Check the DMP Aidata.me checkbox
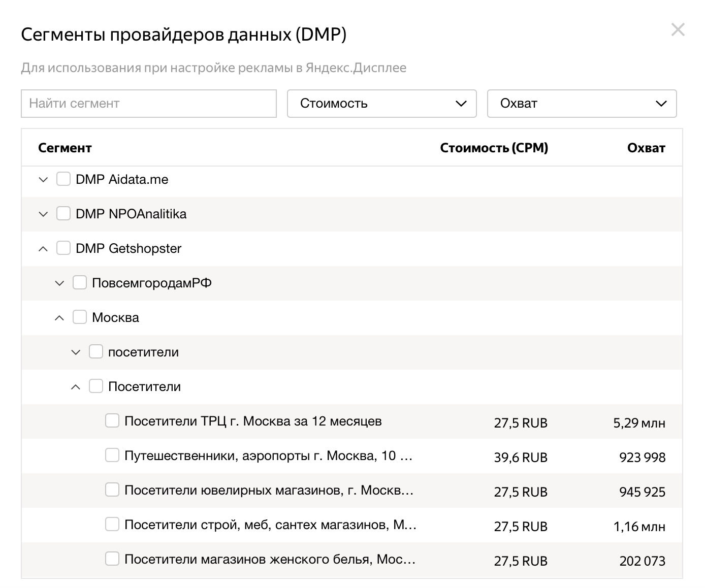This screenshot has height=588, width=705. tap(63, 179)
